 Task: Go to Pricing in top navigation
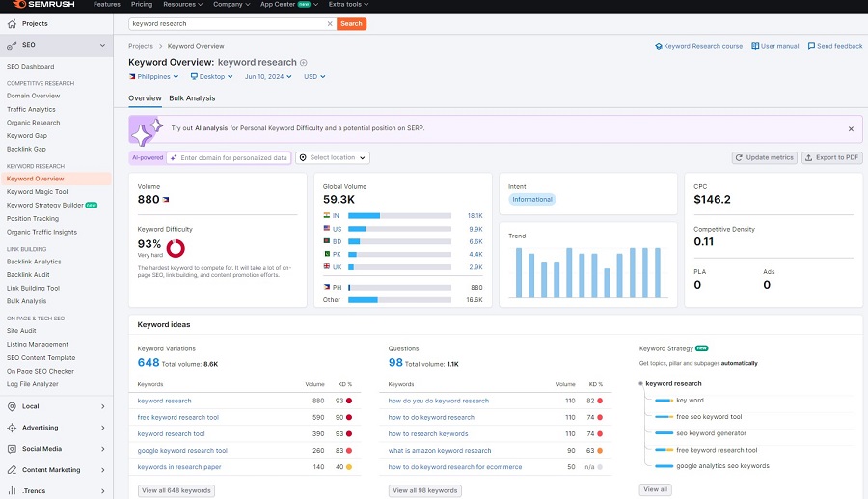142,5
